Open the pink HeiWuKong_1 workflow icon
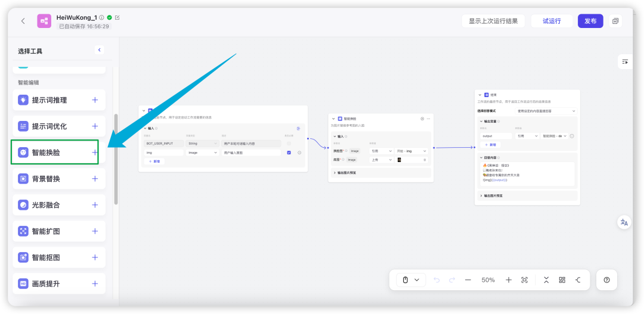The width and height of the screenshot is (644, 314). coord(44,21)
